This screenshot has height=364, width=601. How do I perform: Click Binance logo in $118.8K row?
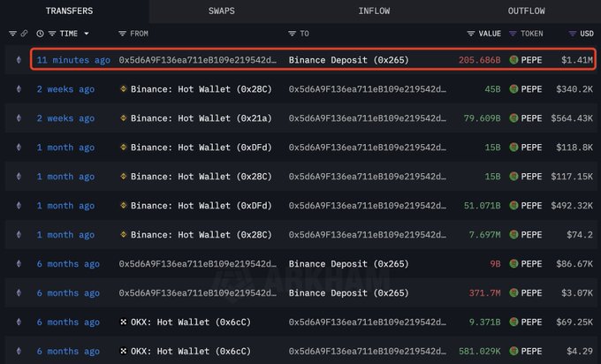[123, 148]
